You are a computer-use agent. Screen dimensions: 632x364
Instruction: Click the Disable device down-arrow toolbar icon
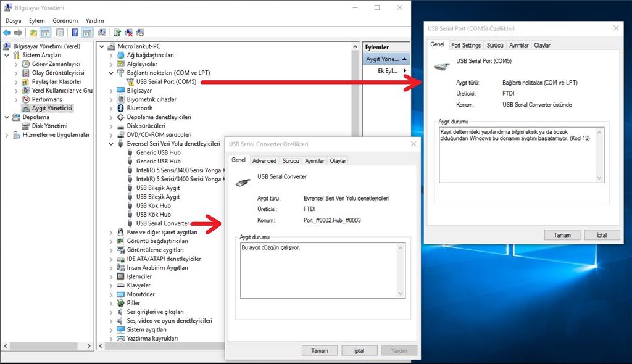point(140,33)
